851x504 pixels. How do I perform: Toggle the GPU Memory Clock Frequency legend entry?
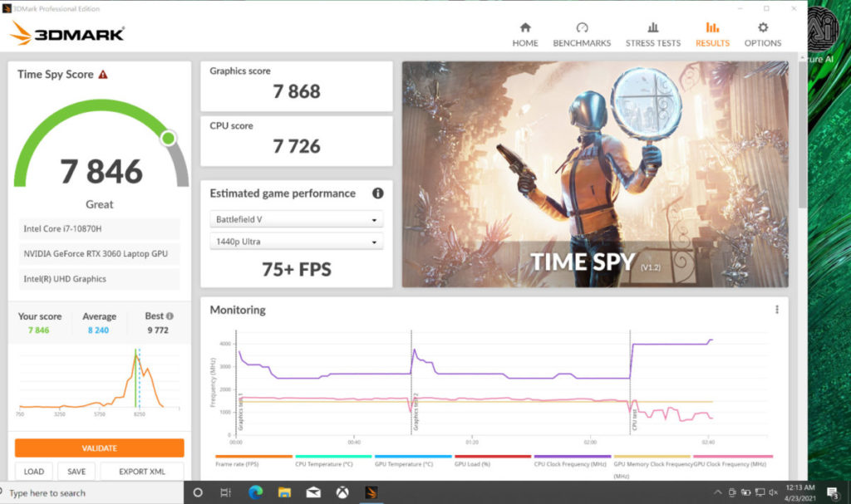click(652, 467)
